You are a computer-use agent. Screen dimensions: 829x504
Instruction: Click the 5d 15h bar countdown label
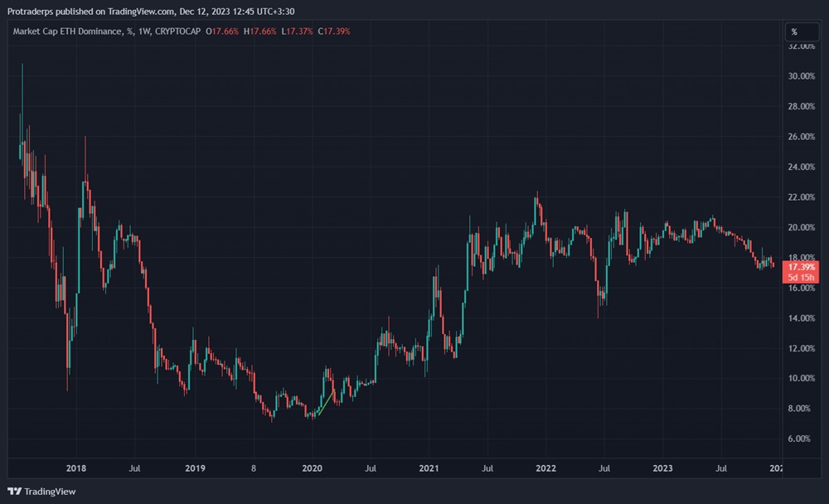coord(801,278)
